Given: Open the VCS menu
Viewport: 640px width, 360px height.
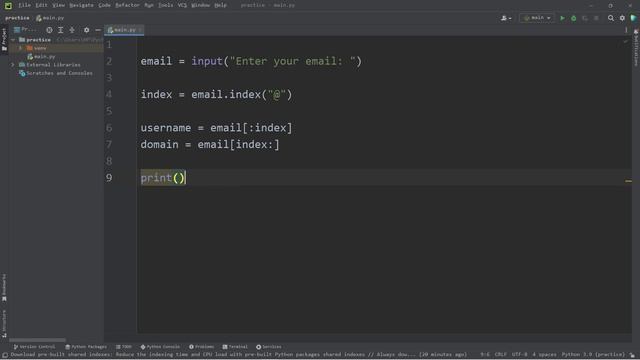Looking at the screenshot, I should pos(182,5).
